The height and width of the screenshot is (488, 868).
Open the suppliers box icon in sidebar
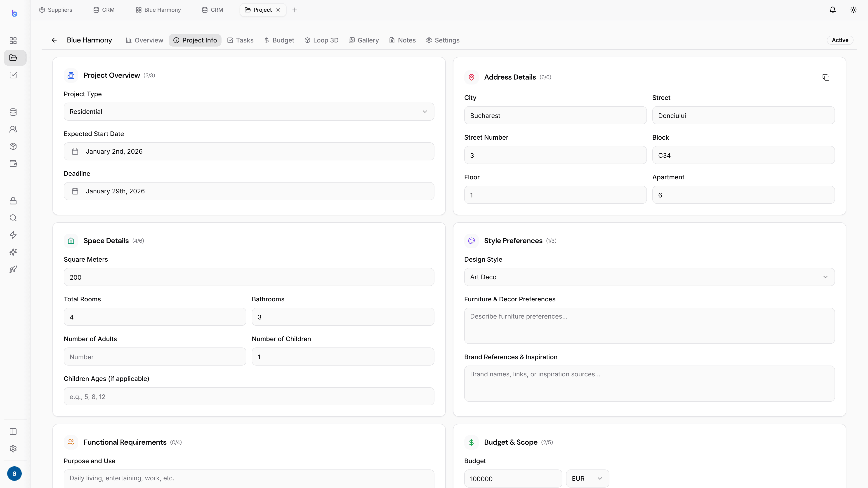point(13,146)
